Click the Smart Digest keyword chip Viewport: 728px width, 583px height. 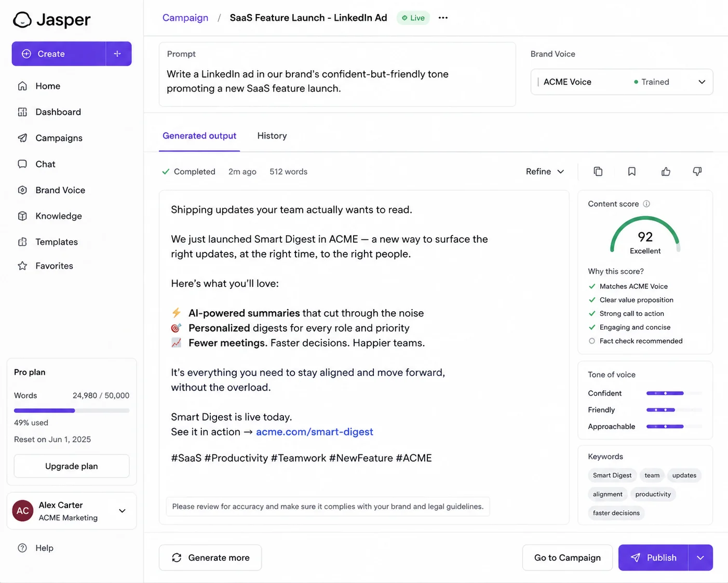pos(612,475)
